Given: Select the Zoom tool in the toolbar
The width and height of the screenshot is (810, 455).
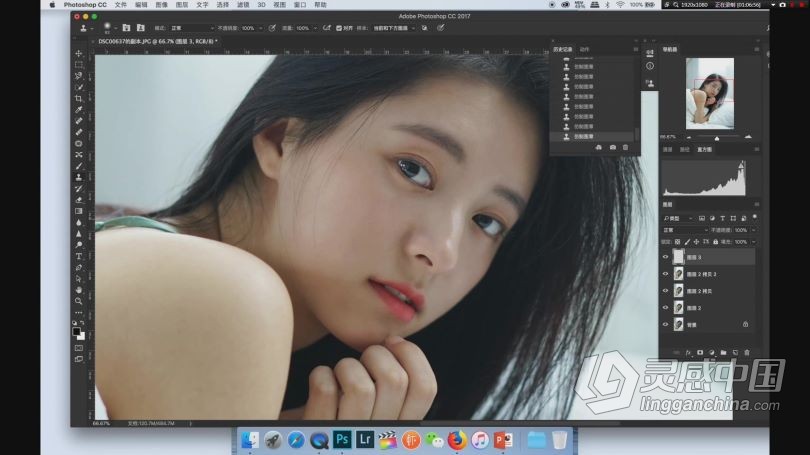Looking at the screenshot, I should 79,301.
